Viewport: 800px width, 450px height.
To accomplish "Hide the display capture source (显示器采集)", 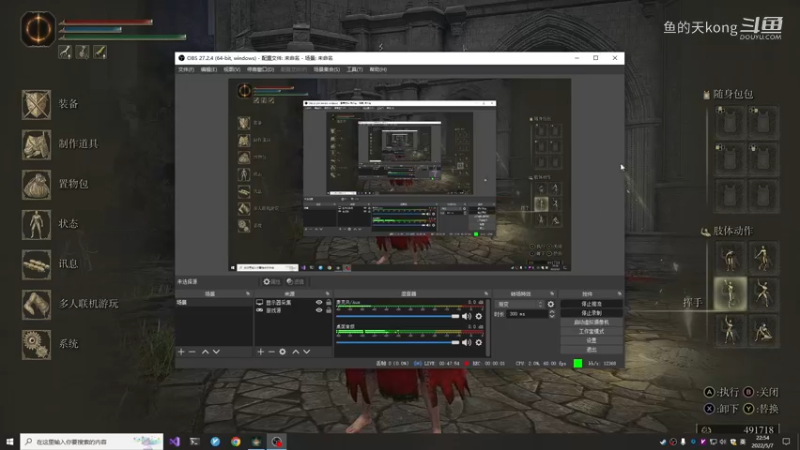I will pos(319,303).
